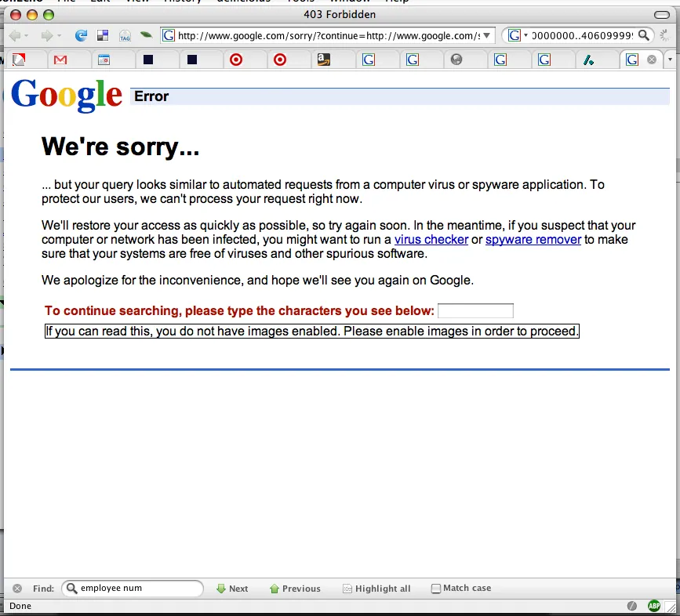The image size is (680, 616).
Task: Switch to the calendar icon tab
Action: (x=104, y=60)
